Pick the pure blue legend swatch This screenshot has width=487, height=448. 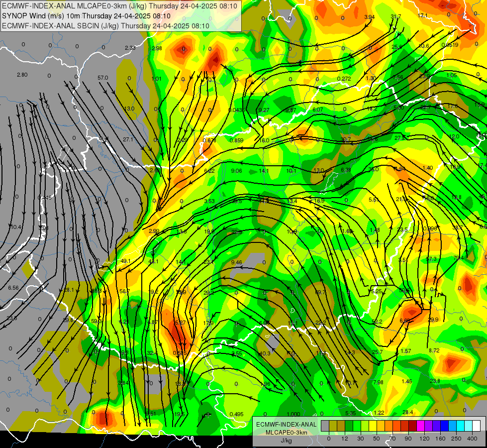[445, 426]
